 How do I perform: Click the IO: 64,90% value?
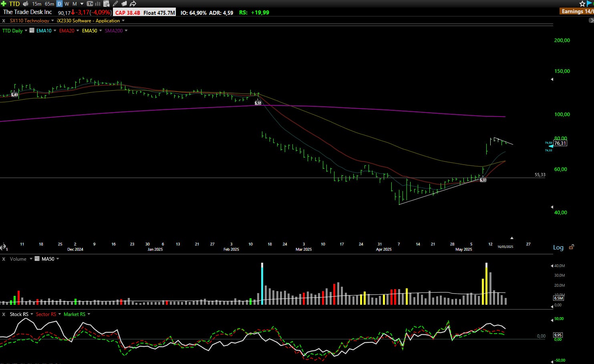pos(193,12)
